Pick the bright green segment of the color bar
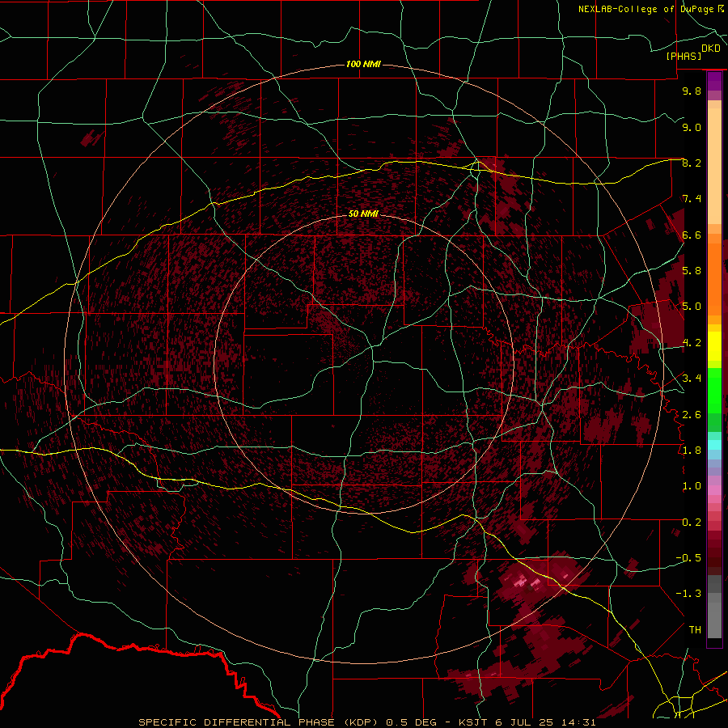 click(x=714, y=390)
